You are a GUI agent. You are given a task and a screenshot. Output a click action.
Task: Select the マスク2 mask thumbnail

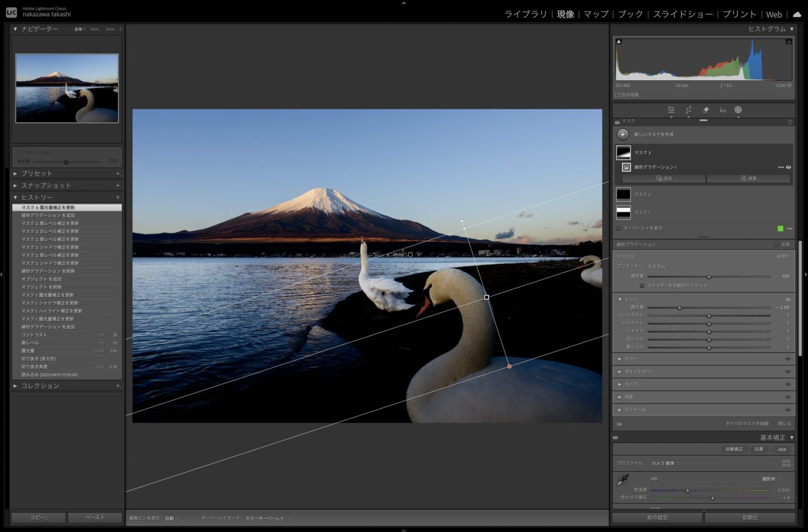(623, 194)
